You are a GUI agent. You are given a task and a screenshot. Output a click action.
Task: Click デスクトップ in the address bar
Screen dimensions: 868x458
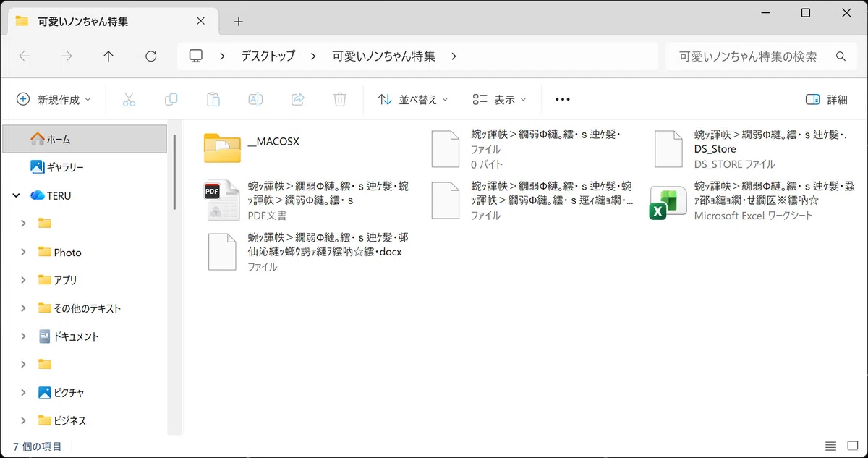click(x=268, y=56)
